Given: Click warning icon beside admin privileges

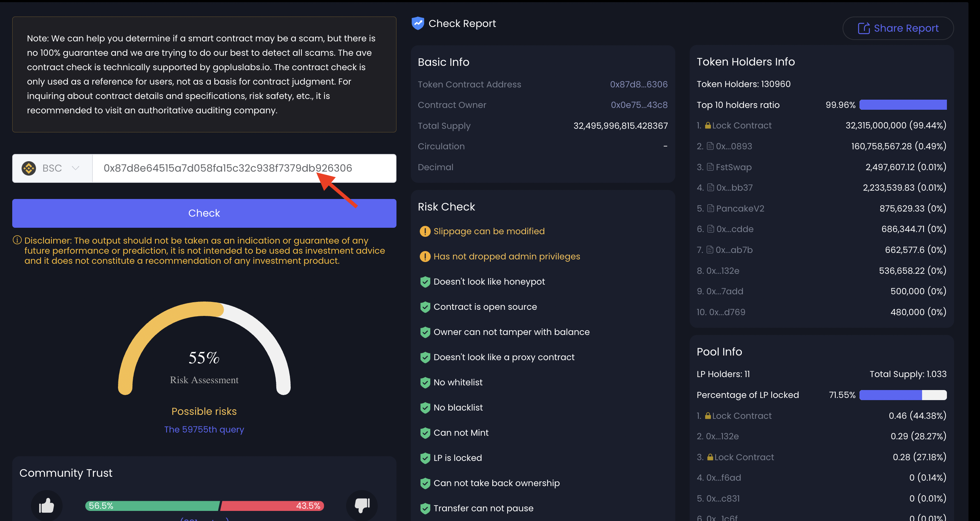Looking at the screenshot, I should click(425, 257).
